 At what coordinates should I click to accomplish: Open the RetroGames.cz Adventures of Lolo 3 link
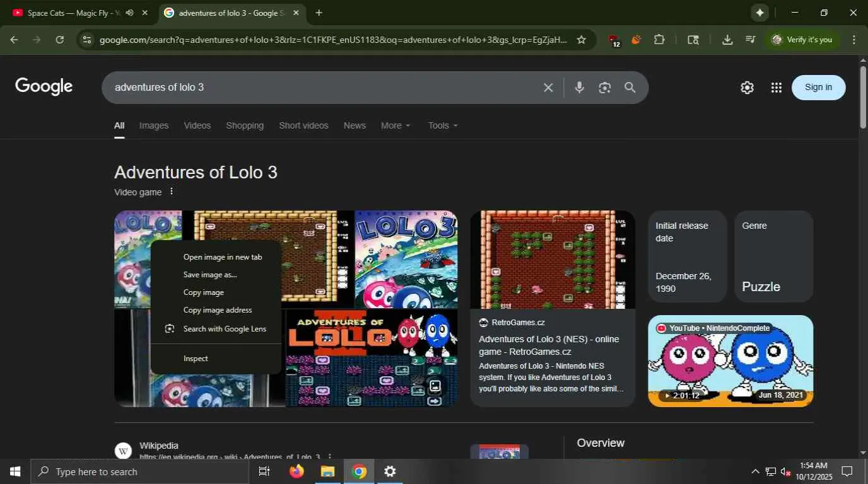click(549, 345)
